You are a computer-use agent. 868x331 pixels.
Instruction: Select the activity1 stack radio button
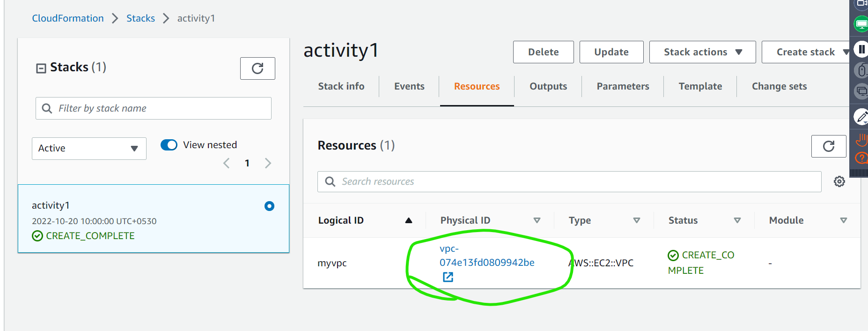pos(269,206)
